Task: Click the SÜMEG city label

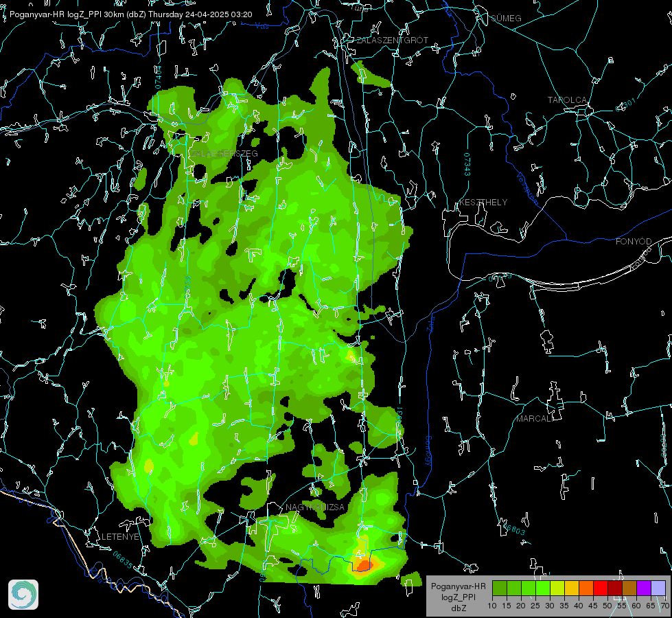Action: point(506,18)
